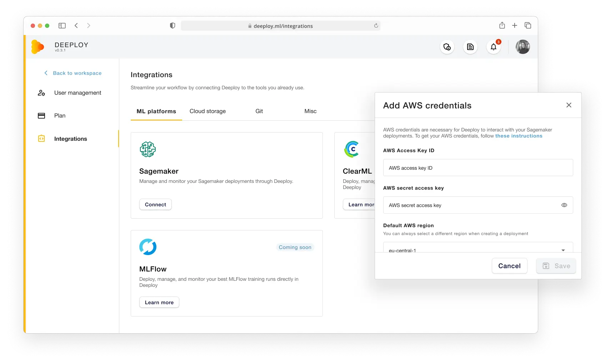Image resolution: width=605 pixels, height=364 pixels.
Task: Cancel adding AWS credentials
Action: pyautogui.click(x=510, y=266)
